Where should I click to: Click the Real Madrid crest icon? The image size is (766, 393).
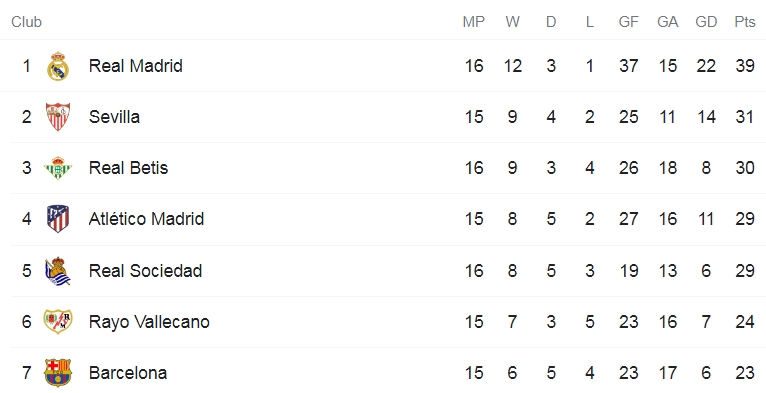tap(58, 66)
